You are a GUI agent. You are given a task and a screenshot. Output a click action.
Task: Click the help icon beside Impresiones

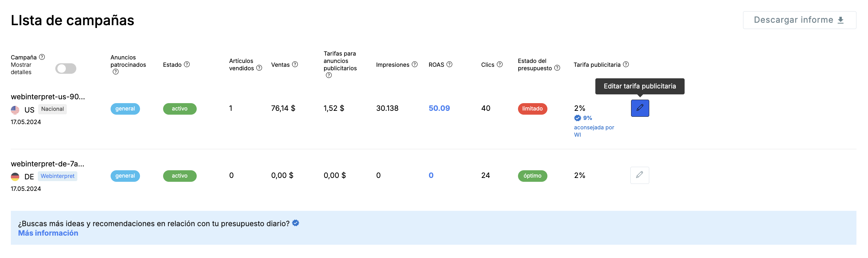point(415,64)
